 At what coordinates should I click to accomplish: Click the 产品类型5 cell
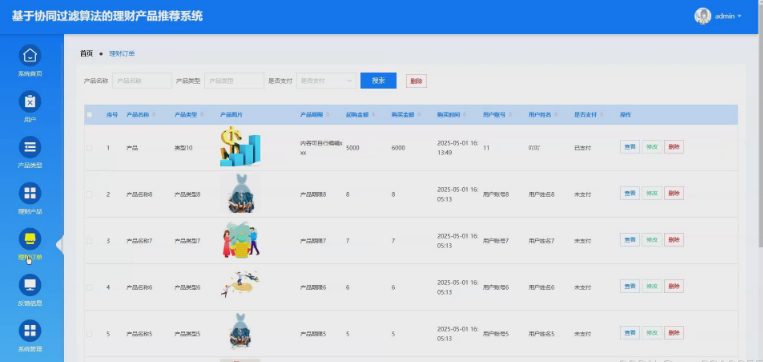pos(187,334)
